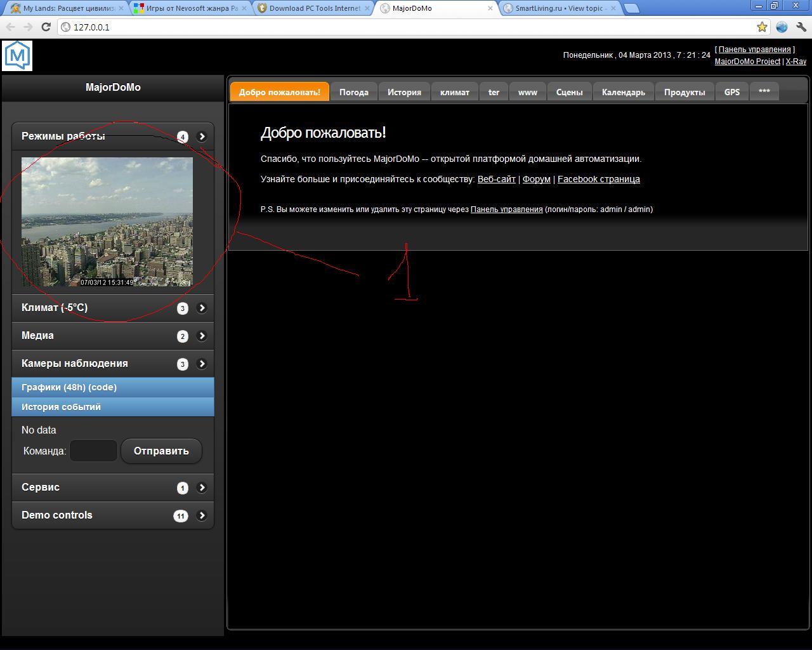Select the GPS tab

point(731,92)
